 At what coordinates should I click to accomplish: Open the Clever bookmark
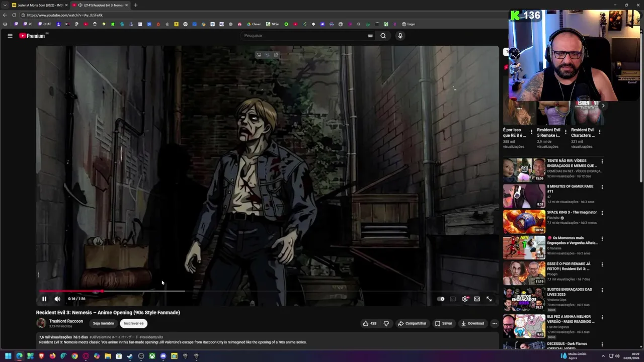coord(254,24)
